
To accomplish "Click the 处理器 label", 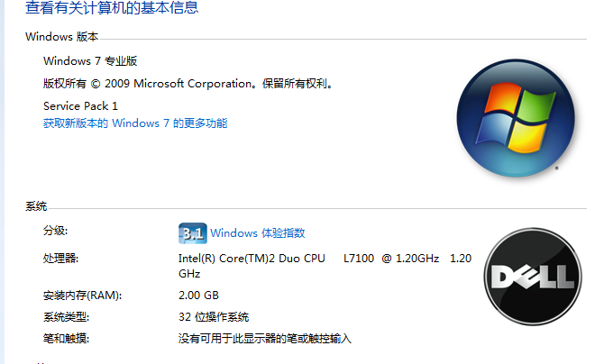I will coord(60,259).
